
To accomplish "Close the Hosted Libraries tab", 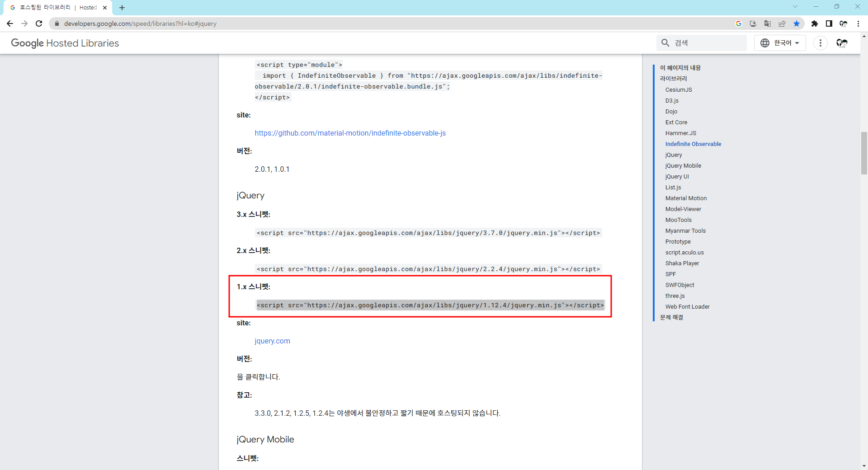I will click(105, 8).
